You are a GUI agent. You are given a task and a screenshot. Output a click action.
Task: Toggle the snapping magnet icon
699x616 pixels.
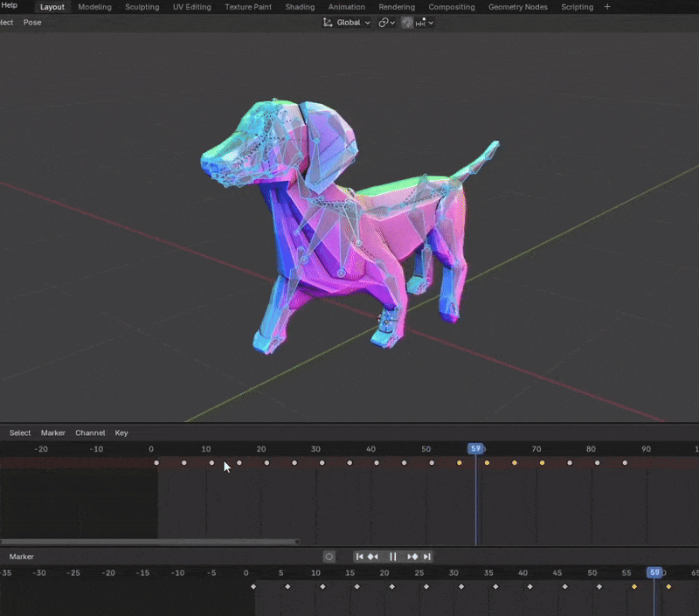click(407, 23)
